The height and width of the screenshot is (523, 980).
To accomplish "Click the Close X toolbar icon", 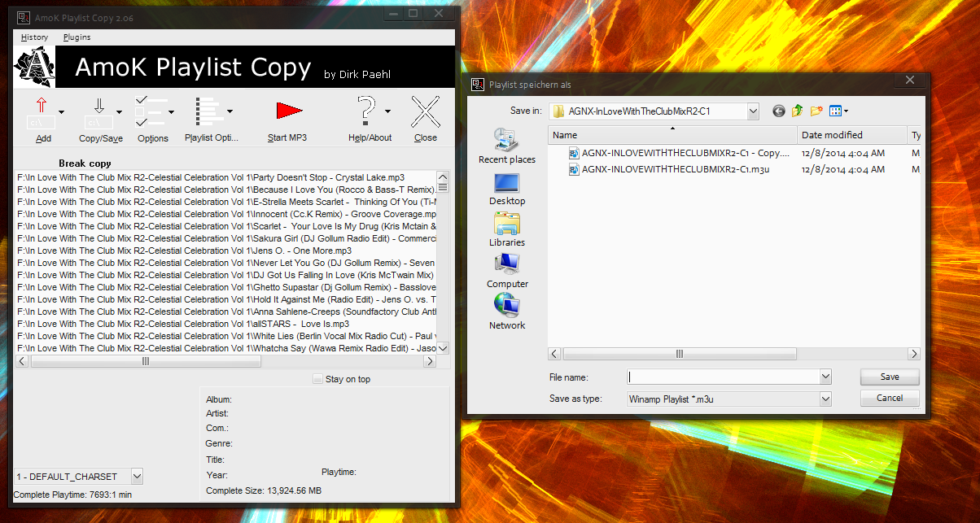I will [425, 112].
